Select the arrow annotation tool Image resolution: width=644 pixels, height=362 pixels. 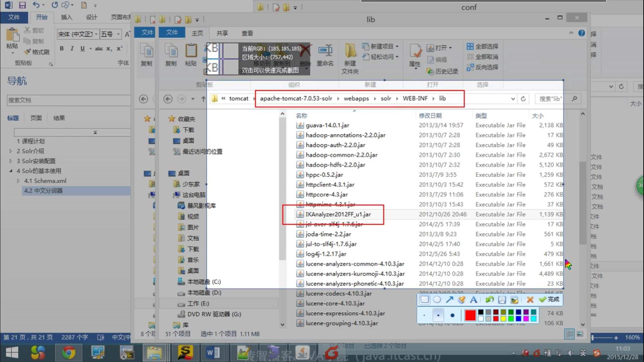tap(449, 300)
